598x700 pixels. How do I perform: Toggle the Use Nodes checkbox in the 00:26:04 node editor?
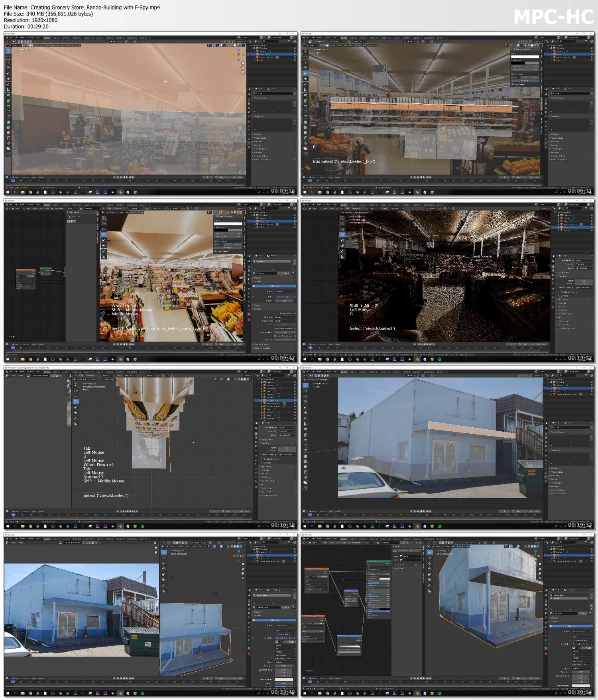point(349,543)
